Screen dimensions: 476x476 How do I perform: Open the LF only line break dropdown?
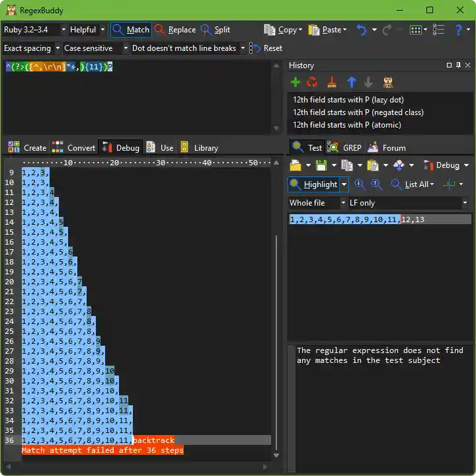point(409,203)
